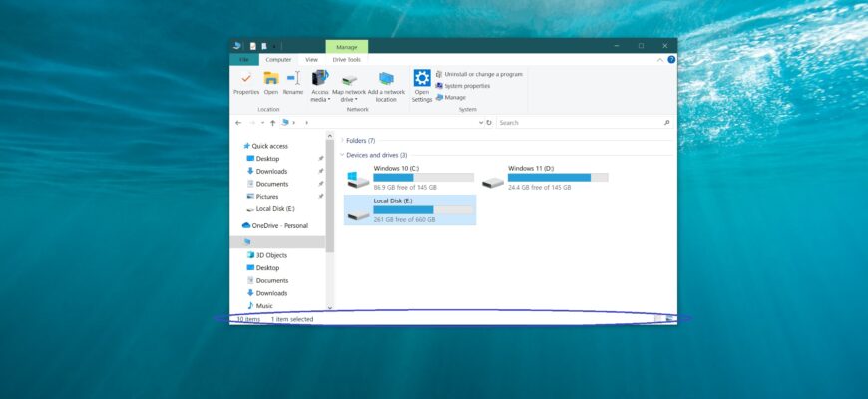
Task: Open the Recent locations dropdown arrow
Action: (262, 123)
